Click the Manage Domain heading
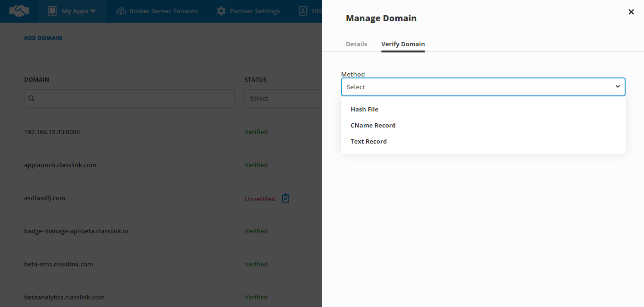This screenshot has height=307, width=644. tap(381, 18)
